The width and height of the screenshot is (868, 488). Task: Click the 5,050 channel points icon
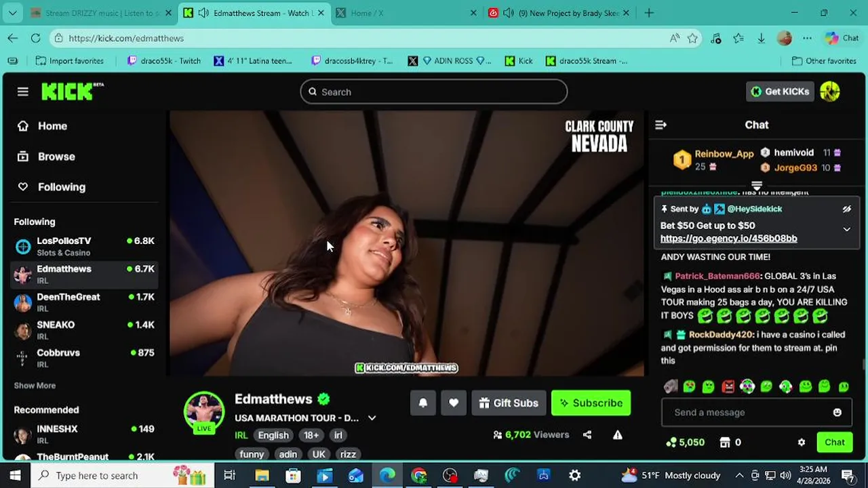coord(671,442)
